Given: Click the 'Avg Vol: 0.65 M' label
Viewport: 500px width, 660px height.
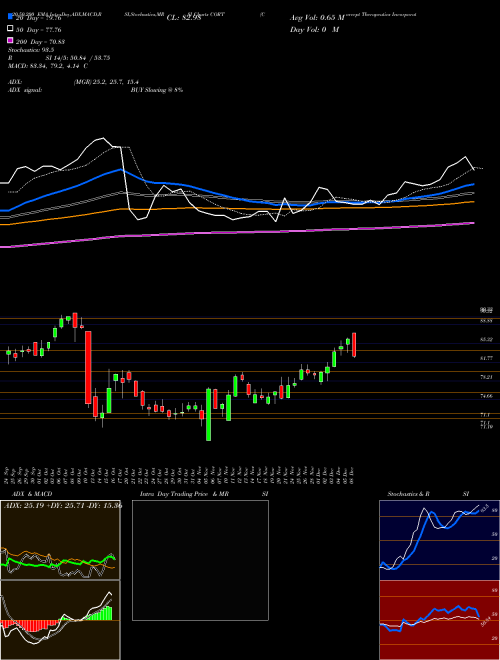Looking at the screenshot, I should point(317,18).
